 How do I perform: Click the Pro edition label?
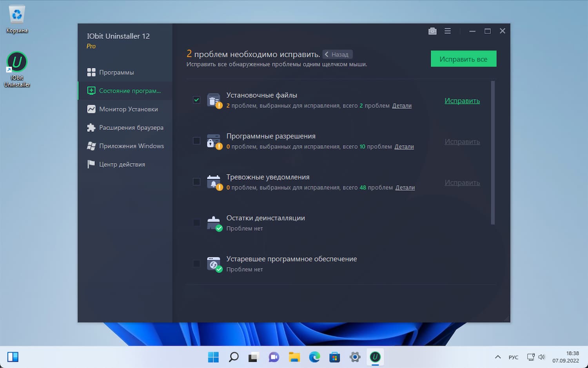tap(91, 46)
